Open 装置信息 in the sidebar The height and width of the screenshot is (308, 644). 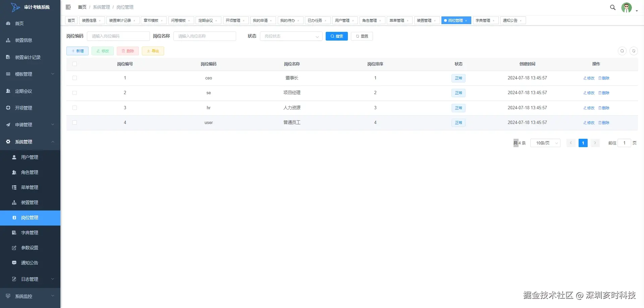coord(30,40)
